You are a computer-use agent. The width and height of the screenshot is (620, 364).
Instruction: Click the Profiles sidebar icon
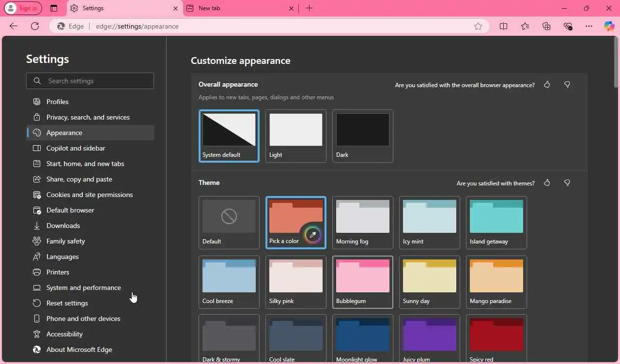tap(37, 102)
